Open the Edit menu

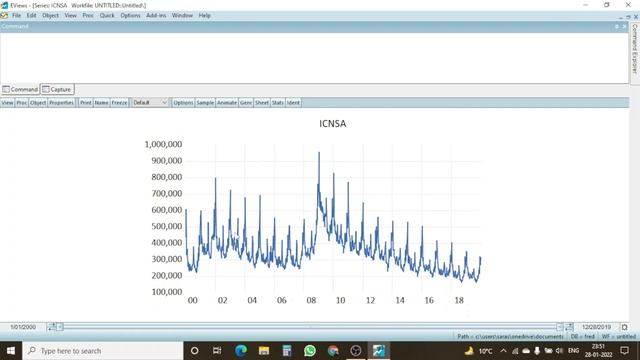click(31, 16)
